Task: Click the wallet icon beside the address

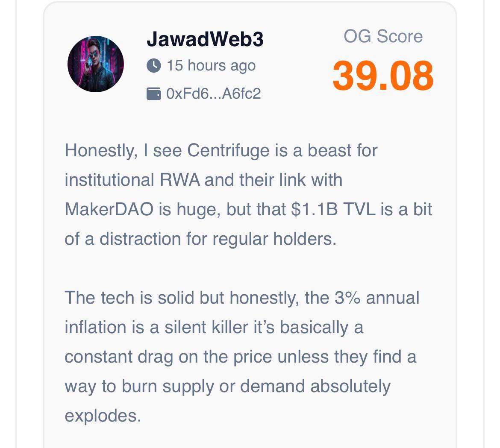Action: coord(154,94)
